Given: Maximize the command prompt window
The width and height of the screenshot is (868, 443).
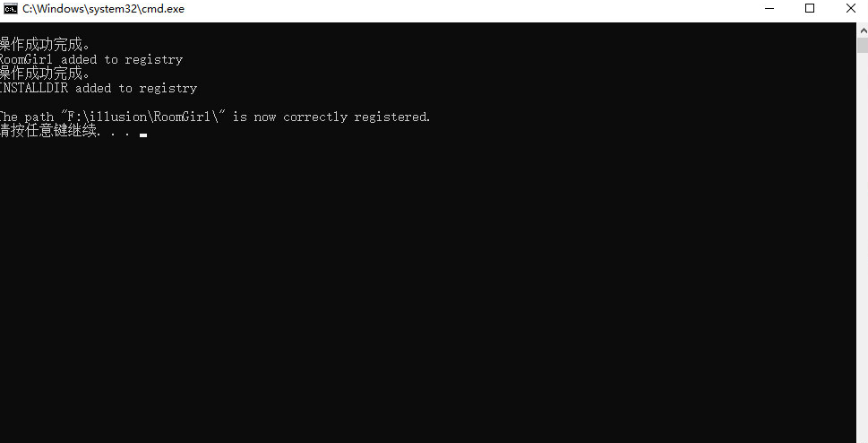Looking at the screenshot, I should [x=809, y=8].
